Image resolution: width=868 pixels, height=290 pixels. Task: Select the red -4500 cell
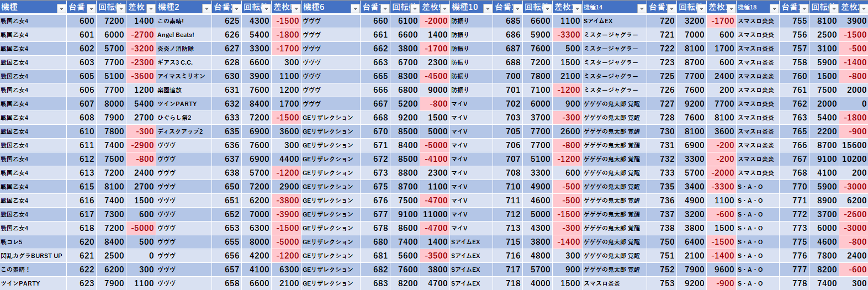435,76
